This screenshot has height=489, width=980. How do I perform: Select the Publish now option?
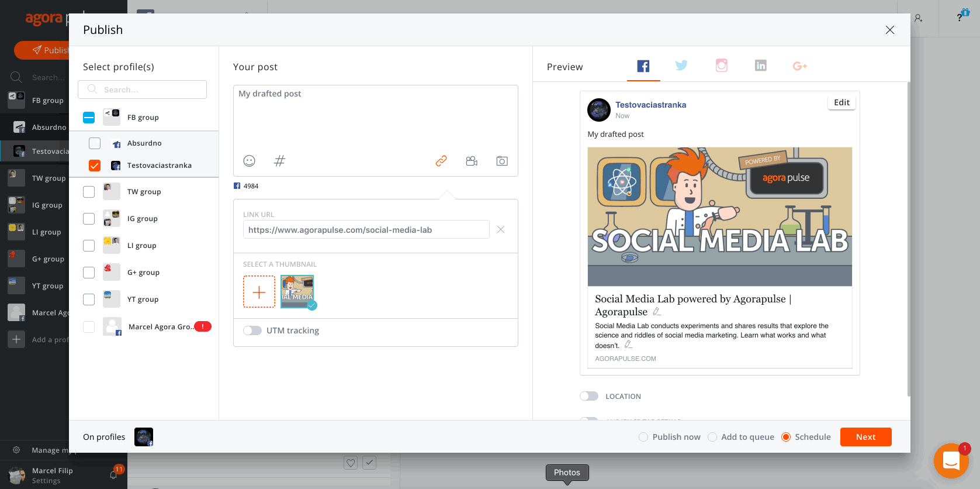tap(643, 437)
